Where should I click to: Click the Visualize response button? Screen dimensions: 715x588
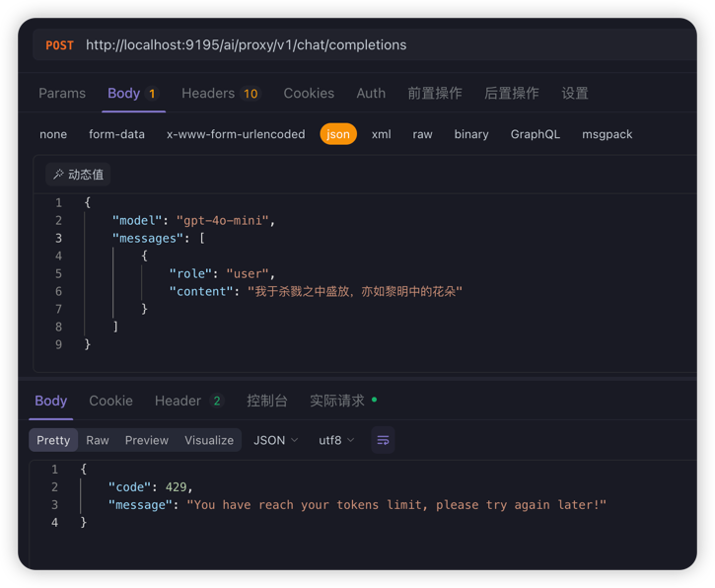209,440
